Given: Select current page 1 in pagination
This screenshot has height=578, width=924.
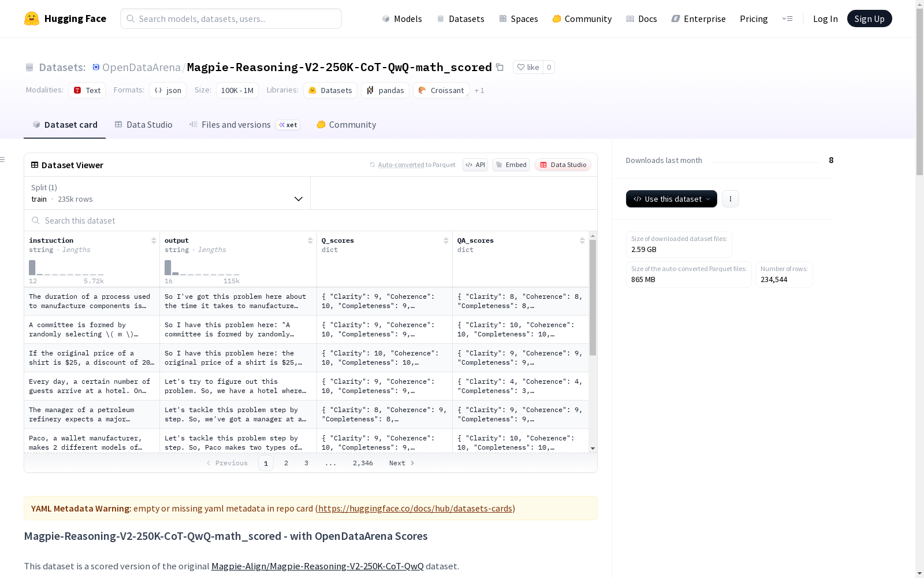Looking at the screenshot, I should click(x=266, y=463).
